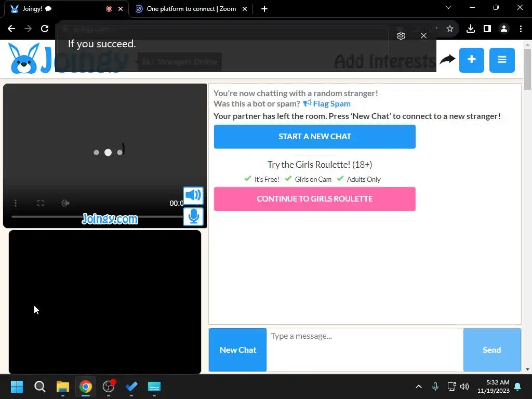The height and width of the screenshot is (399, 532).
Task: Click the system tray microphone icon
Action: (435, 387)
